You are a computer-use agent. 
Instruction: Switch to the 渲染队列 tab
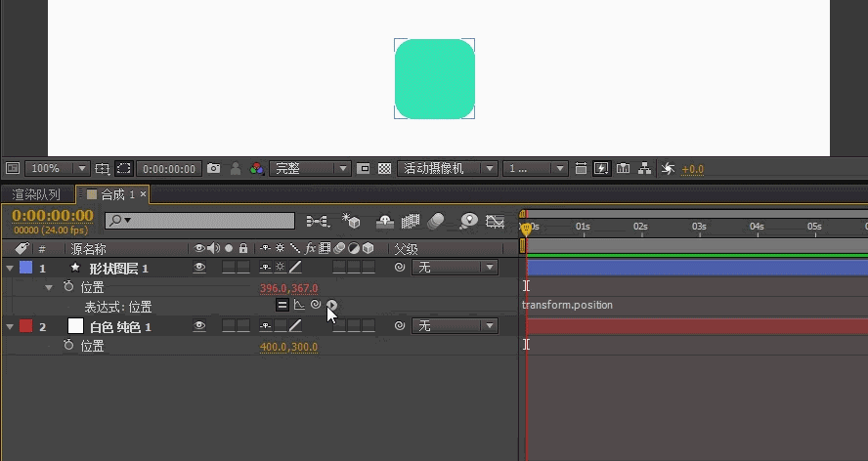pos(36,194)
